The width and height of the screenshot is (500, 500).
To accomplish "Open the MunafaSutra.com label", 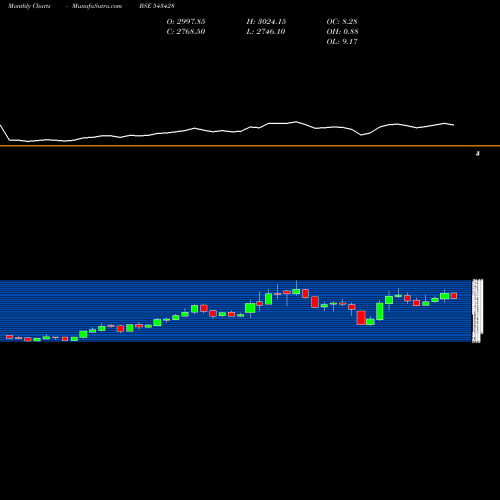I will [97, 6].
